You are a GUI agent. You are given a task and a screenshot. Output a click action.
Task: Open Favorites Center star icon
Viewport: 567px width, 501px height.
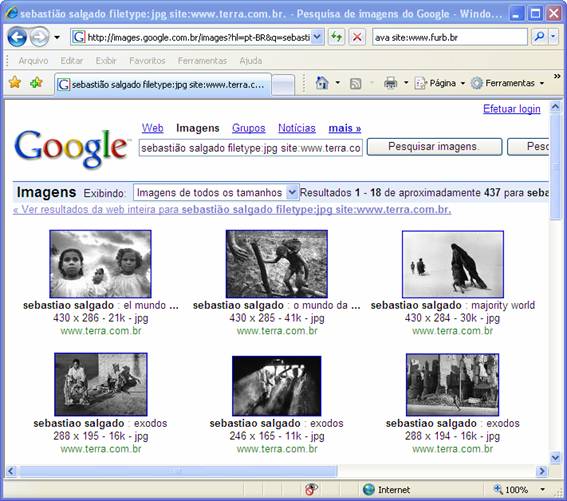pyautogui.click(x=15, y=83)
